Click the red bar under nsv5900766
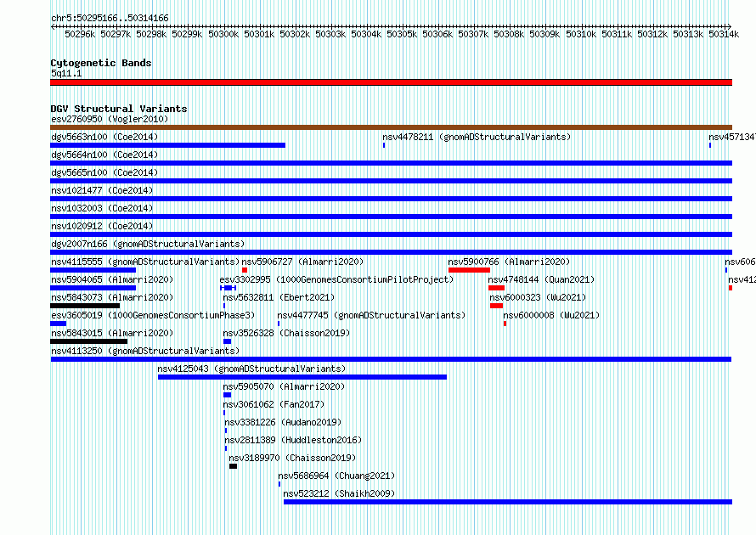The width and height of the screenshot is (756, 535). pyautogui.click(x=469, y=270)
